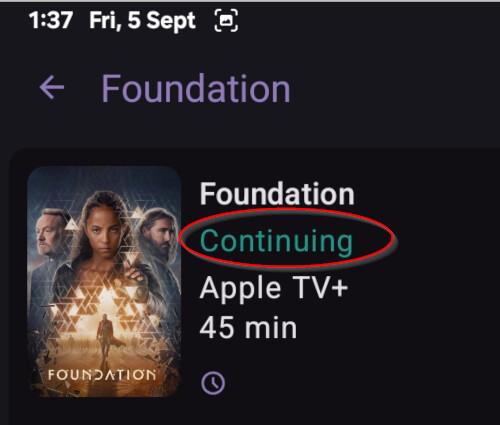Viewport: 500px width, 425px height.
Task: Tap the purple clock icon below the runtime
Action: [x=213, y=383]
